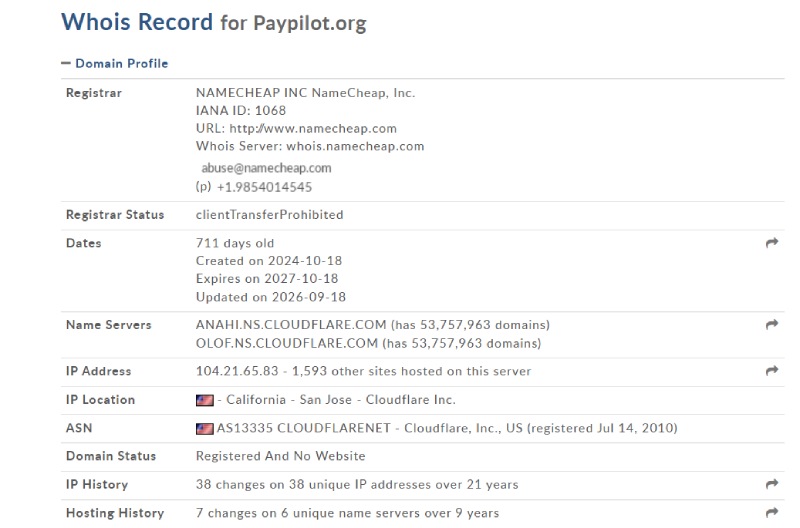Click 'Expires on 2027-10-18' text
The image size is (800, 528).
tap(267, 279)
